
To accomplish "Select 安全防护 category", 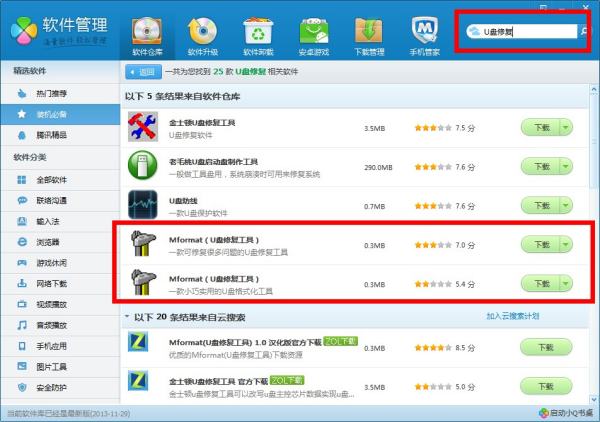I will pos(60,388).
